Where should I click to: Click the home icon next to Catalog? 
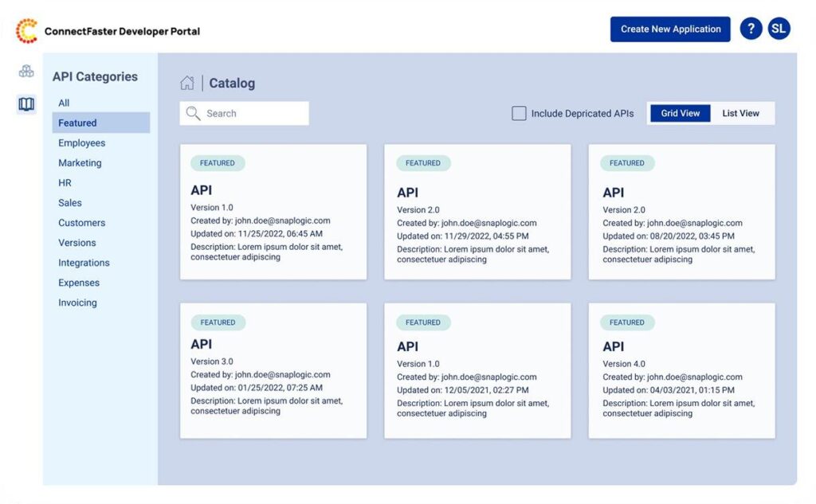(187, 83)
